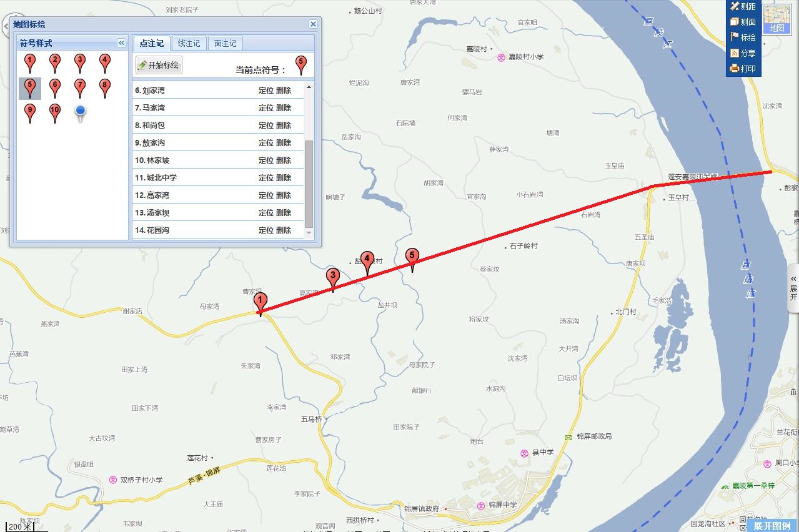Click the 开始标绘 button
Viewport: 799px width, 532px height.
(159, 65)
